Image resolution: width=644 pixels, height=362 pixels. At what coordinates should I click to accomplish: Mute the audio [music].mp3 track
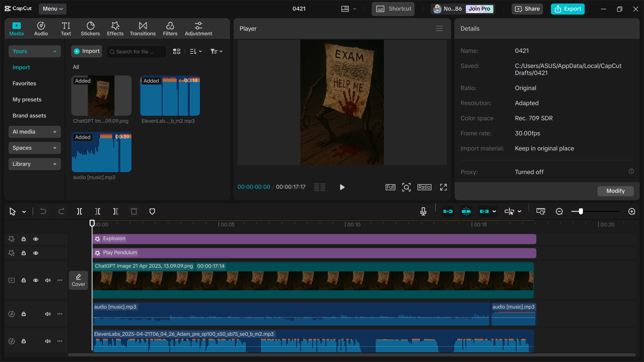[48, 314]
